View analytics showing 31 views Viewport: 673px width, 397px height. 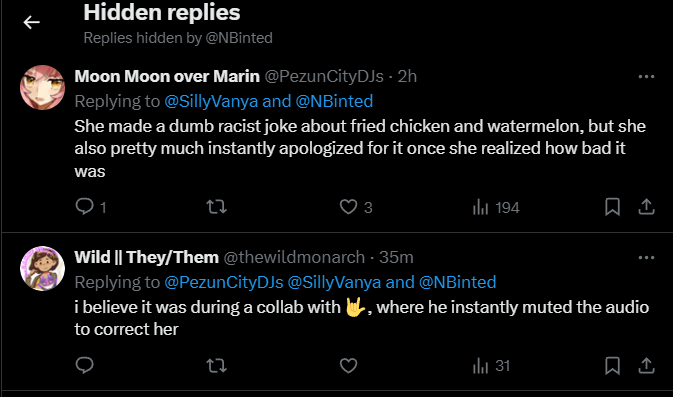coord(491,366)
